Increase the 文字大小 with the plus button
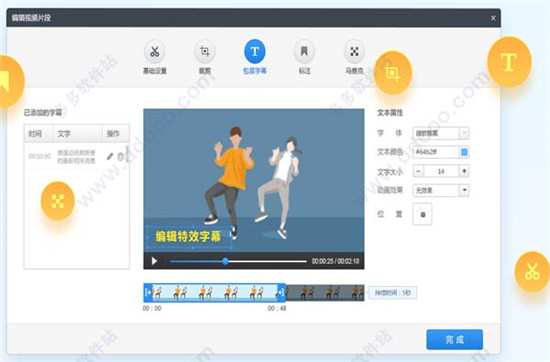 (x=464, y=171)
